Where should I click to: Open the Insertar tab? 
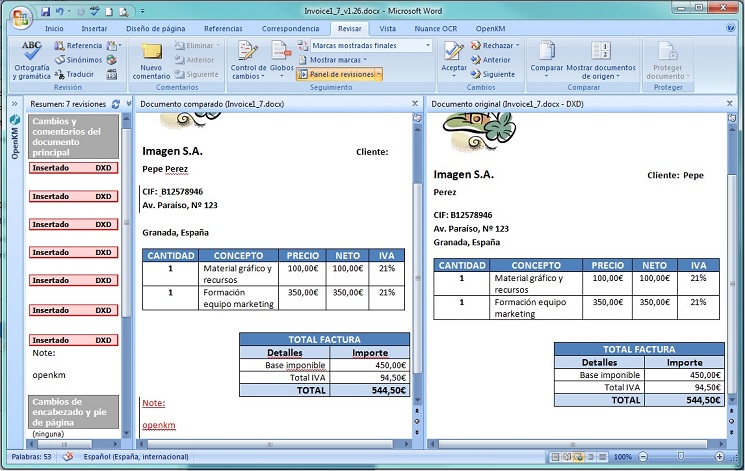click(94, 29)
